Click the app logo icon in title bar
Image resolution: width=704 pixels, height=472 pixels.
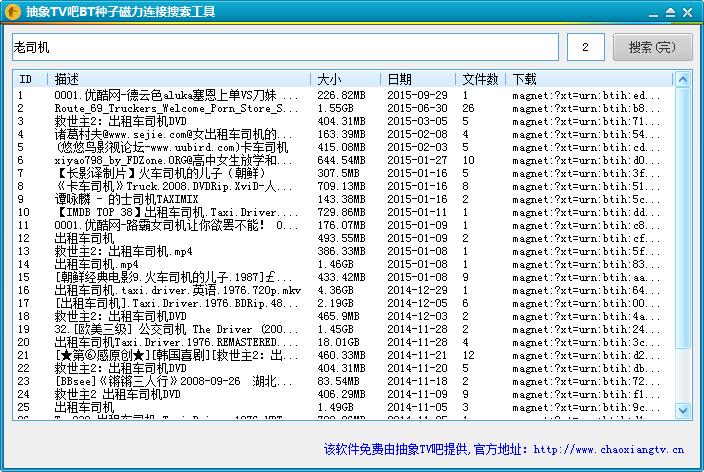[x=12, y=12]
